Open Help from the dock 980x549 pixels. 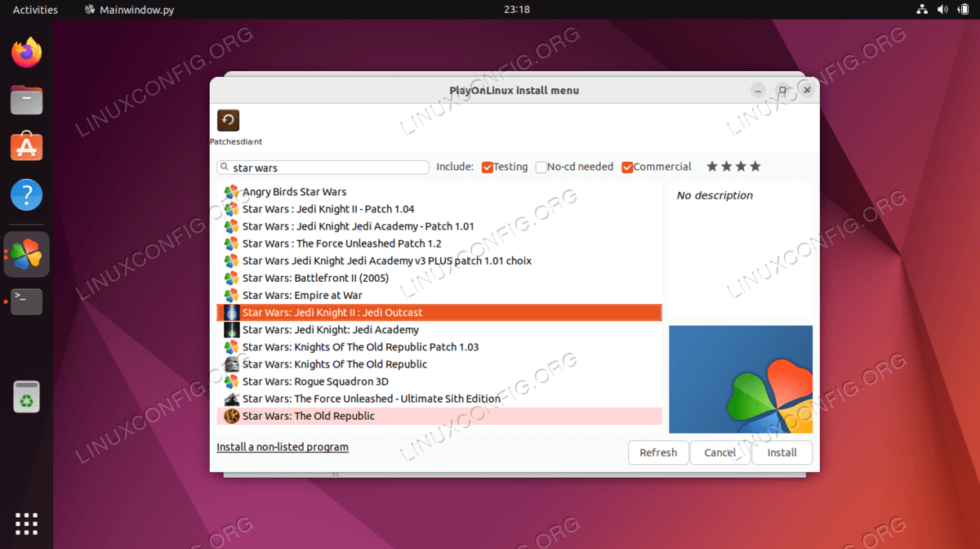27,195
